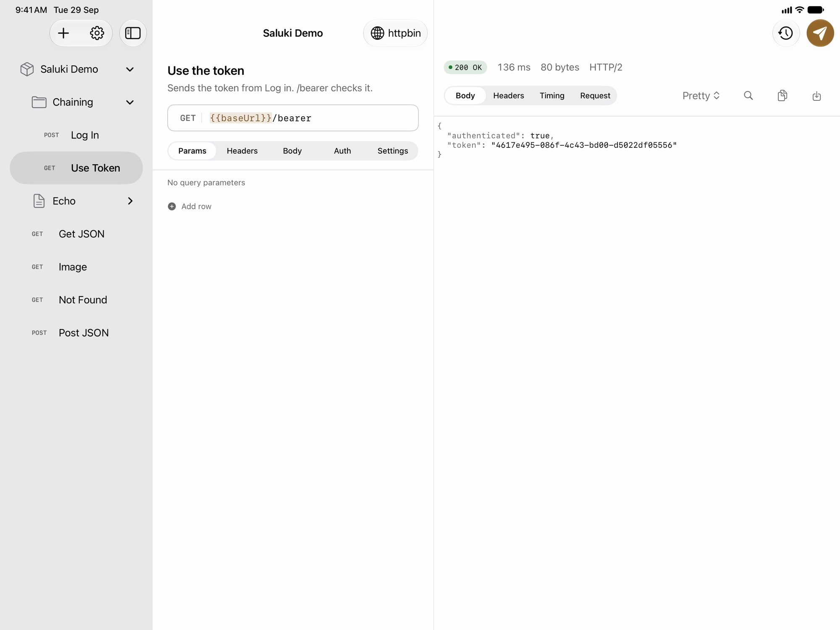Collapse the Chaining folder chevron
Screen dimensions: 840x630
130,102
